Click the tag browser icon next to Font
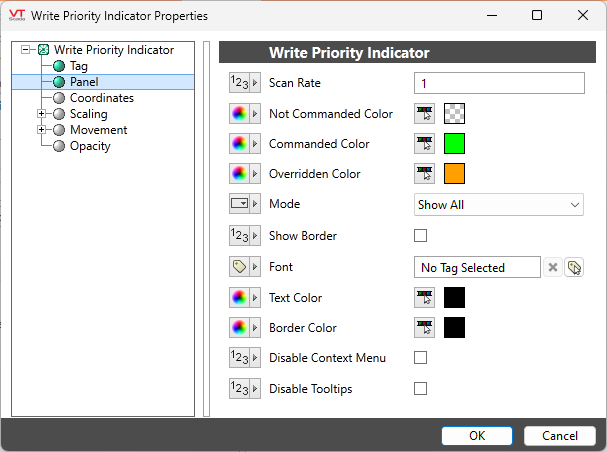The width and height of the screenshot is (607, 452). click(574, 267)
